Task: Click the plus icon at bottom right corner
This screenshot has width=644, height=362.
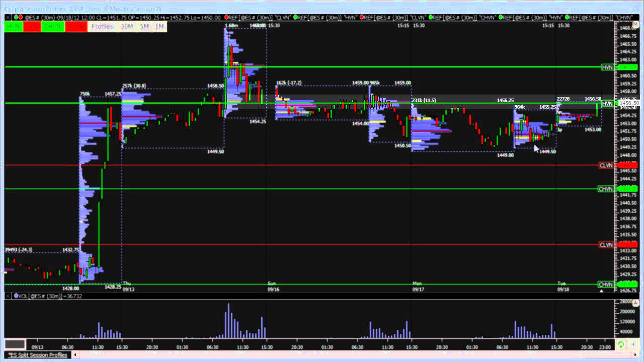Action: coord(633,345)
